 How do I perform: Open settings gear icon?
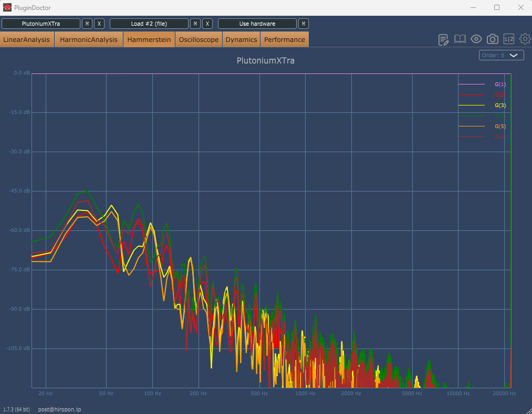pos(525,39)
